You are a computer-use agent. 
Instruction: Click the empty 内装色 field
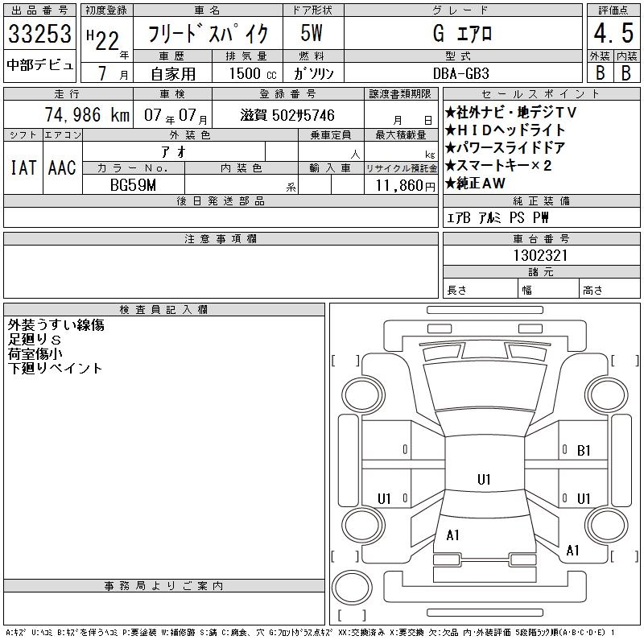tap(242, 184)
